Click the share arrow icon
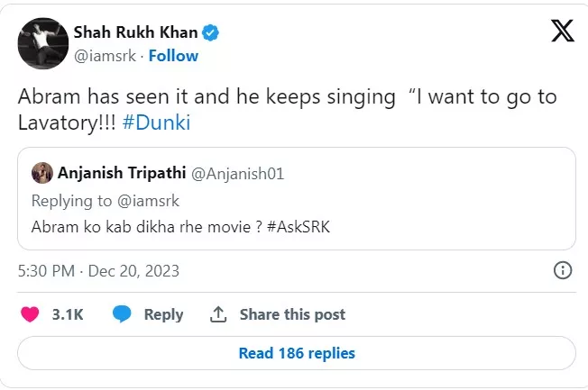This screenshot has width=588, height=390. coord(217,314)
